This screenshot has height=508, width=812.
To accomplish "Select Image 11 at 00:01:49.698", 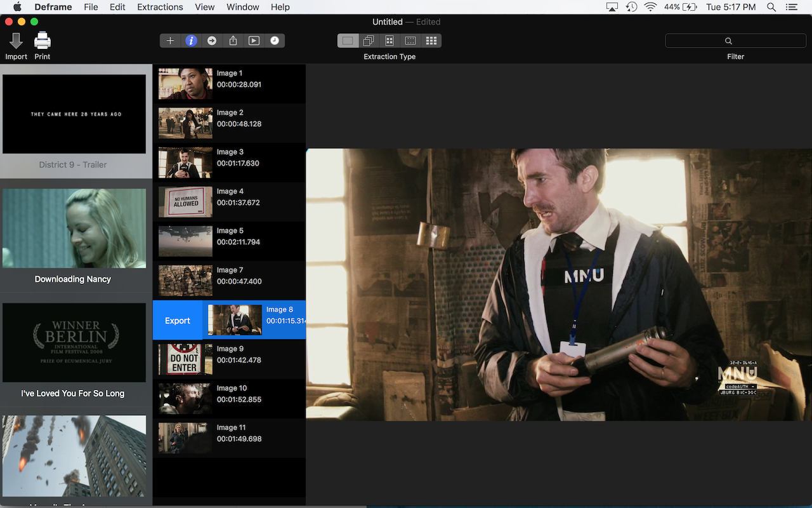I will [229, 438].
